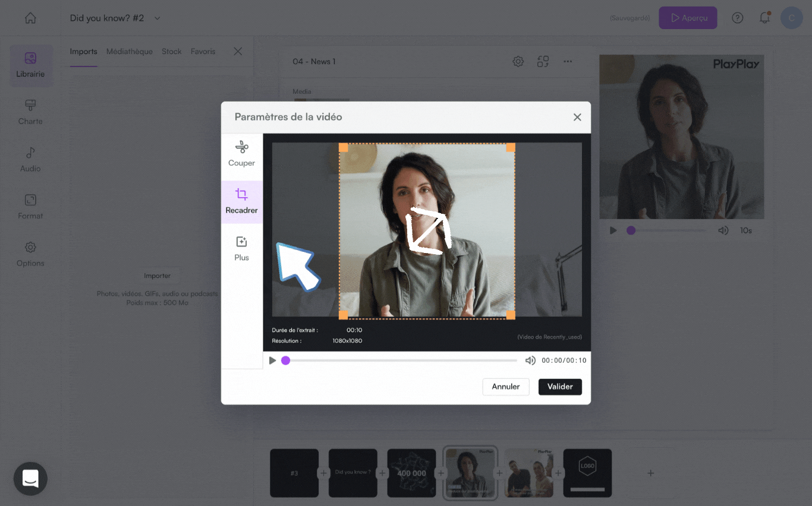
Task: Open the Librairie panel
Action: coord(30,65)
